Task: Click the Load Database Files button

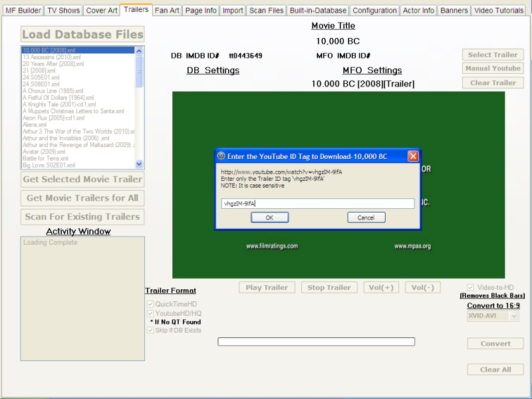Action: (x=82, y=35)
